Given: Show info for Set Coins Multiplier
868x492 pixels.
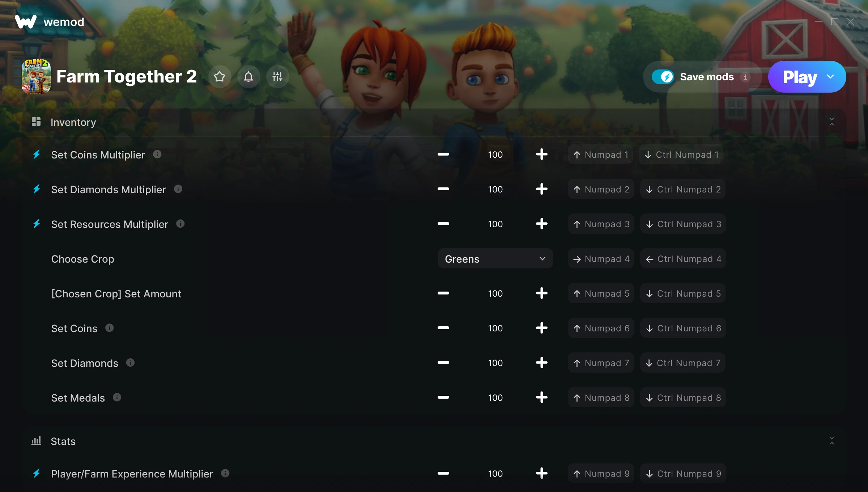Looking at the screenshot, I should coord(157,154).
